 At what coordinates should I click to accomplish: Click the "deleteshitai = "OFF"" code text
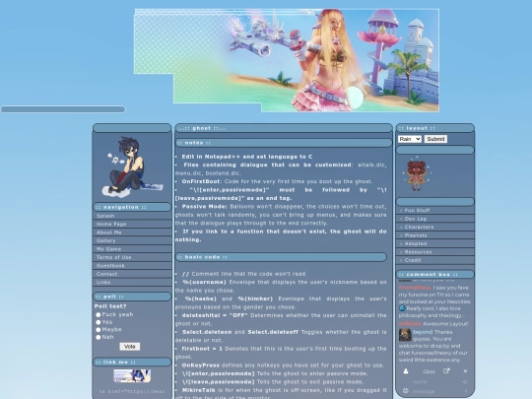[x=215, y=315]
